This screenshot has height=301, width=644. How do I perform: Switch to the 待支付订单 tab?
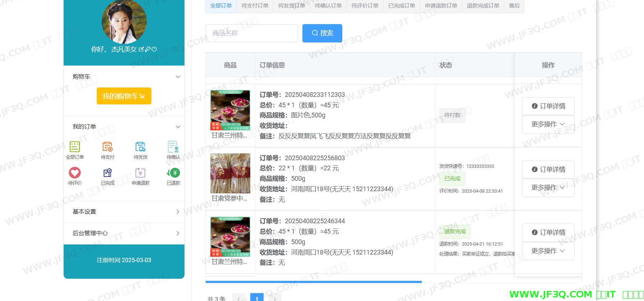pos(255,6)
